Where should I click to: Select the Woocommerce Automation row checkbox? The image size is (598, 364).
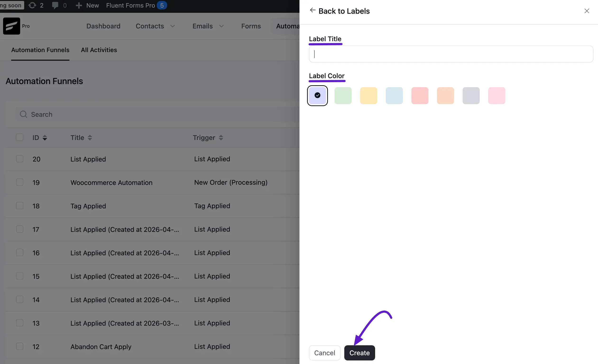pos(20,182)
